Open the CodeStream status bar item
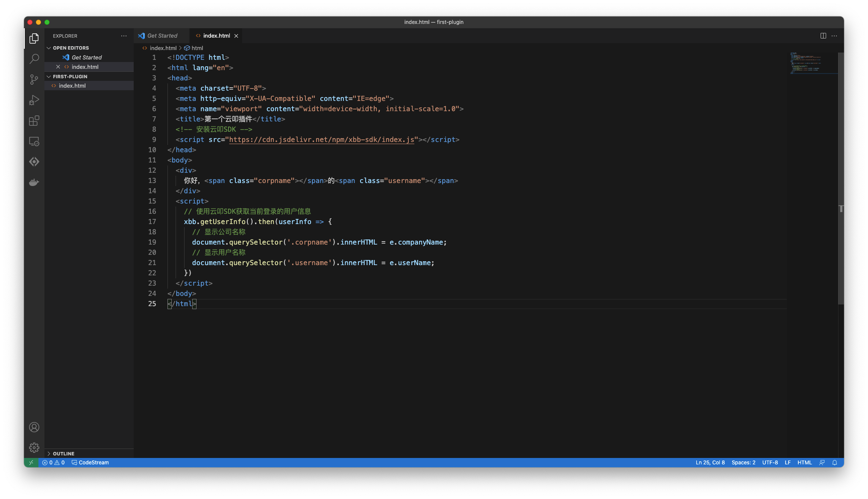 tap(90, 463)
